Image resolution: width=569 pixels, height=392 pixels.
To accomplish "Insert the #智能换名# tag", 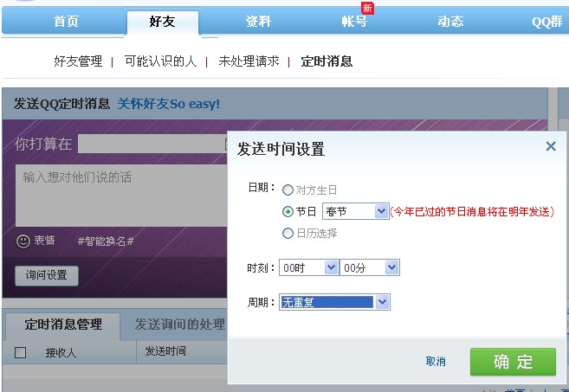I will 106,241.
